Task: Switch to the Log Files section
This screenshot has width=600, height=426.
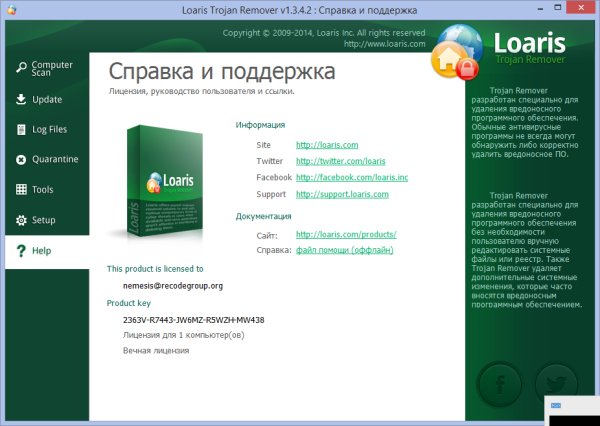Action: 49,129
